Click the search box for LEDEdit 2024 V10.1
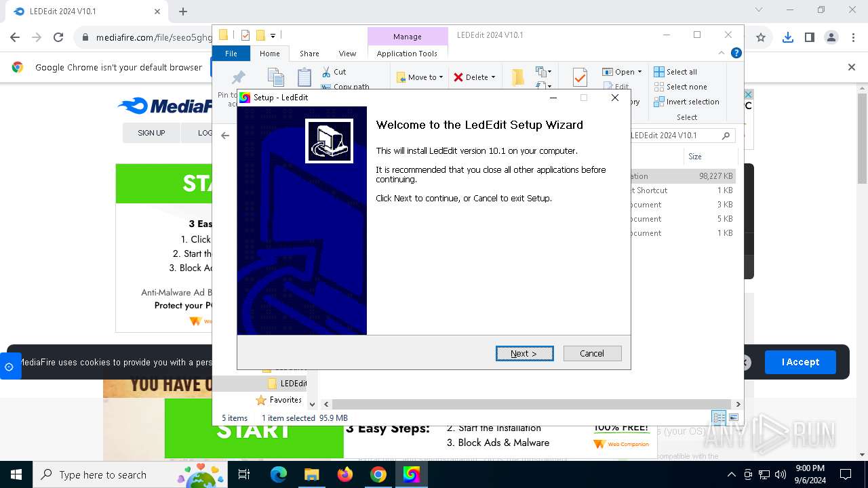The width and height of the screenshot is (868, 488). pos(681,136)
